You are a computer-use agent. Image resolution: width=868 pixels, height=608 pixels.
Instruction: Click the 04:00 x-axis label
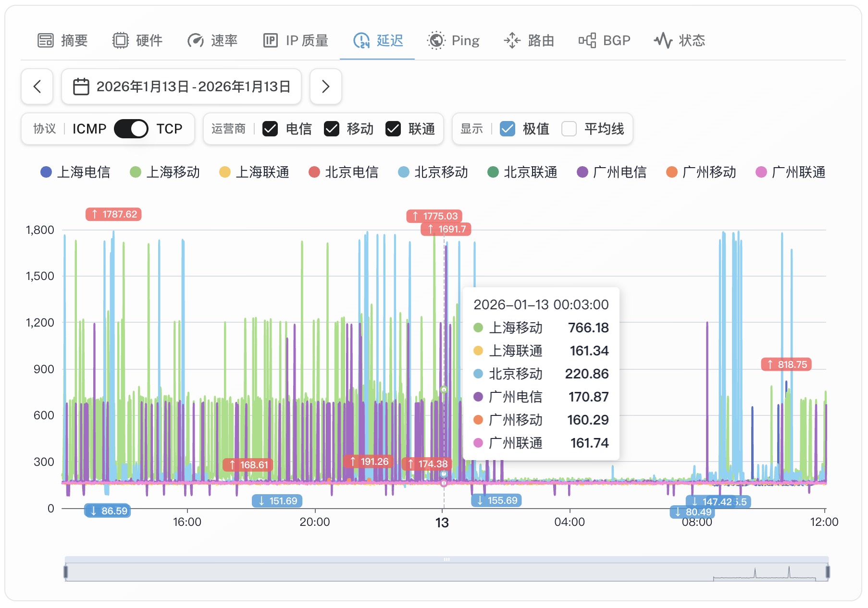pyautogui.click(x=570, y=522)
